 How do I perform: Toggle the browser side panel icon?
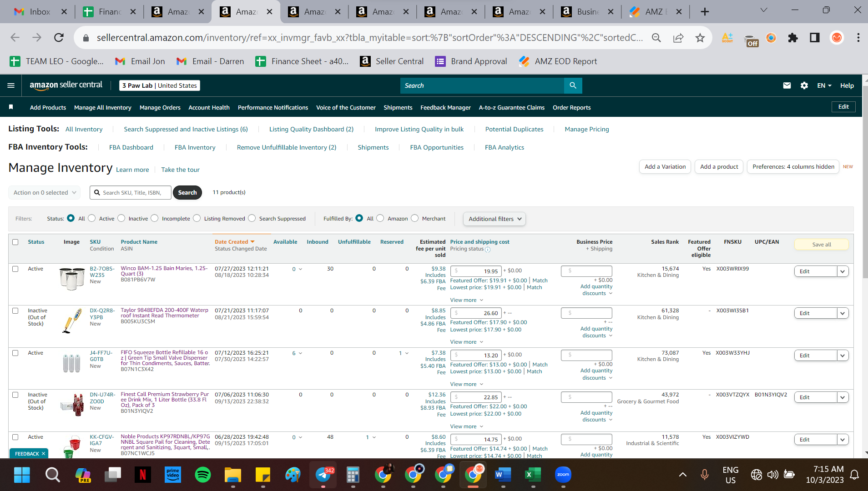point(815,38)
